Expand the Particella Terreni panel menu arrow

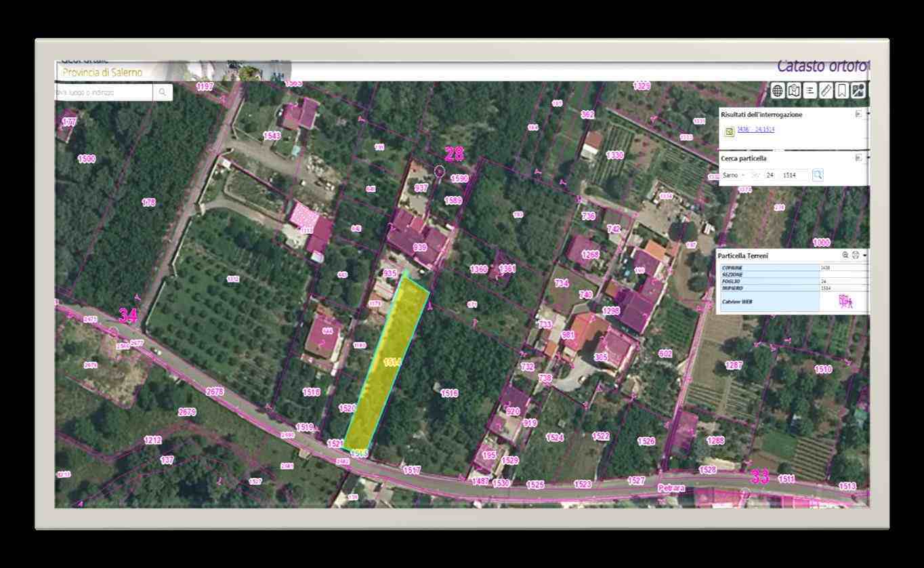865,256
